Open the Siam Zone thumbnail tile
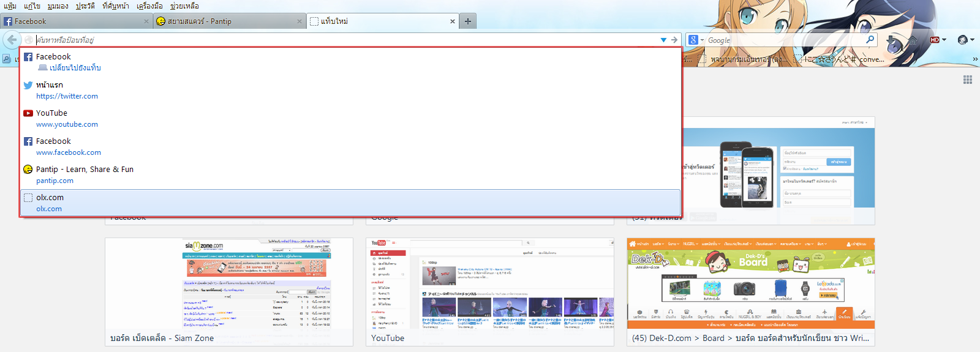Image resolution: width=980 pixels, height=352 pixels. [229, 292]
